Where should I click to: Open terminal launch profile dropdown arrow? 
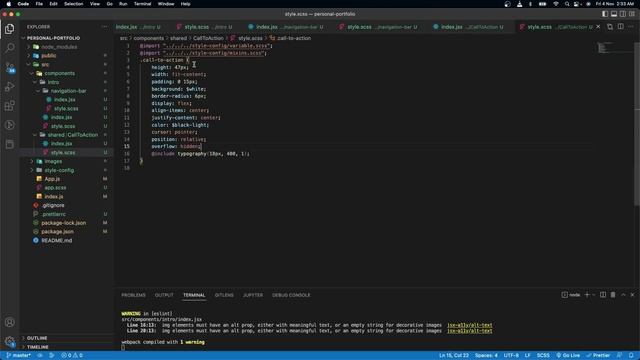tap(593, 295)
